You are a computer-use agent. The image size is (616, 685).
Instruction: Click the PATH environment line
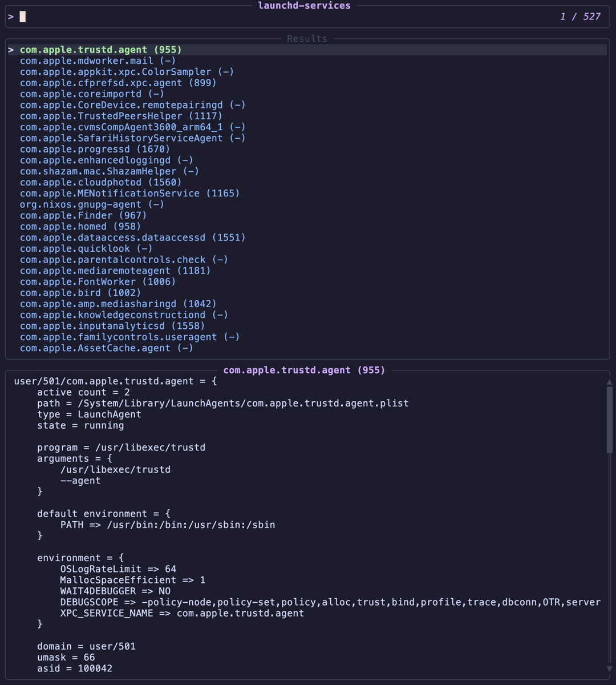168,525
